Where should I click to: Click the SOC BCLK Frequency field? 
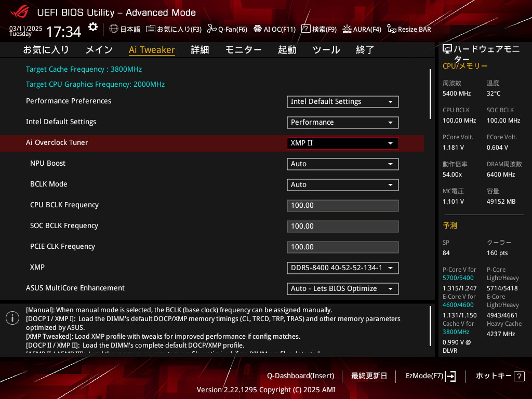tap(343, 227)
